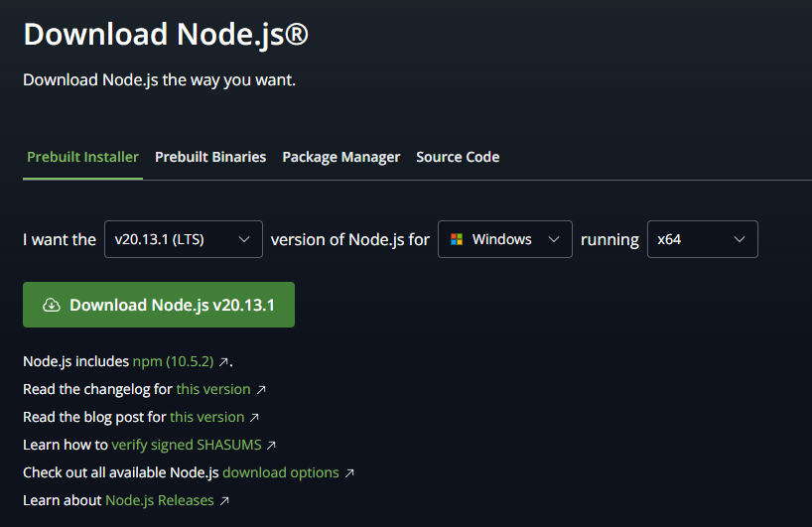This screenshot has width=812, height=527.
Task: Open the Package Manager tab
Action: (x=340, y=157)
